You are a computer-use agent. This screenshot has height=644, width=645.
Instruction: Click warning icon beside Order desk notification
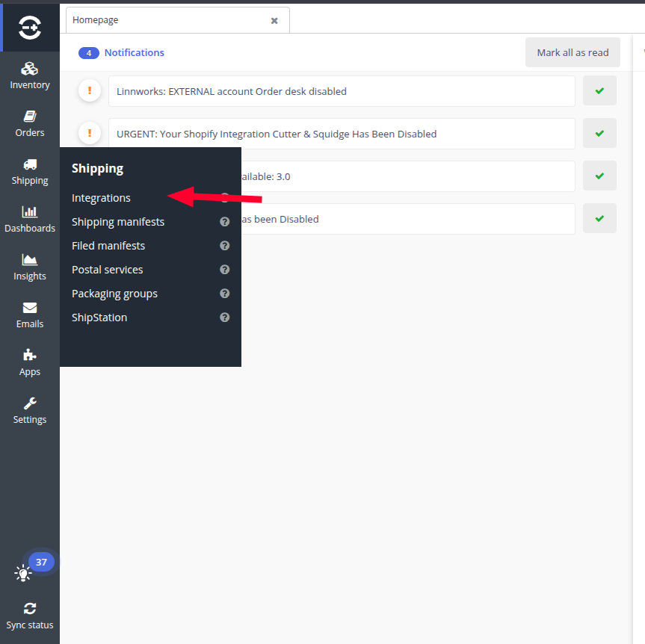click(90, 90)
